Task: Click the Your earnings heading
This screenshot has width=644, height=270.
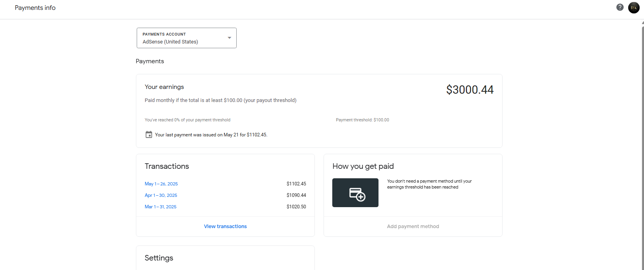Action: coord(164,87)
